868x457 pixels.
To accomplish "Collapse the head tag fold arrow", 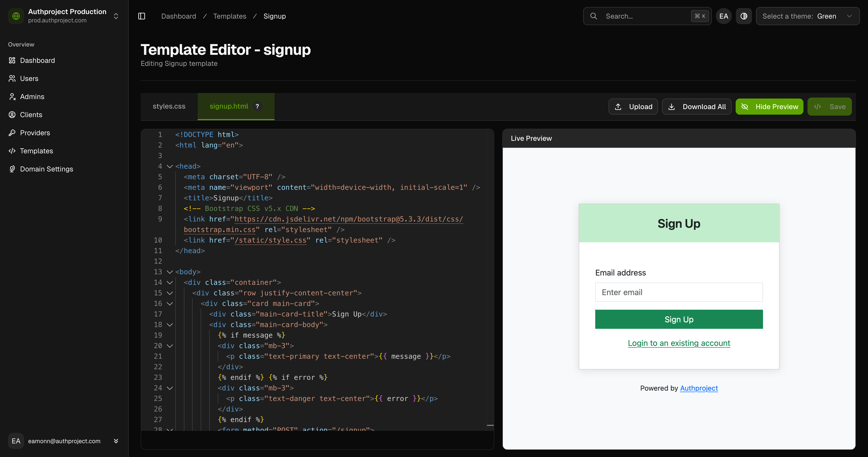I will pos(170,166).
